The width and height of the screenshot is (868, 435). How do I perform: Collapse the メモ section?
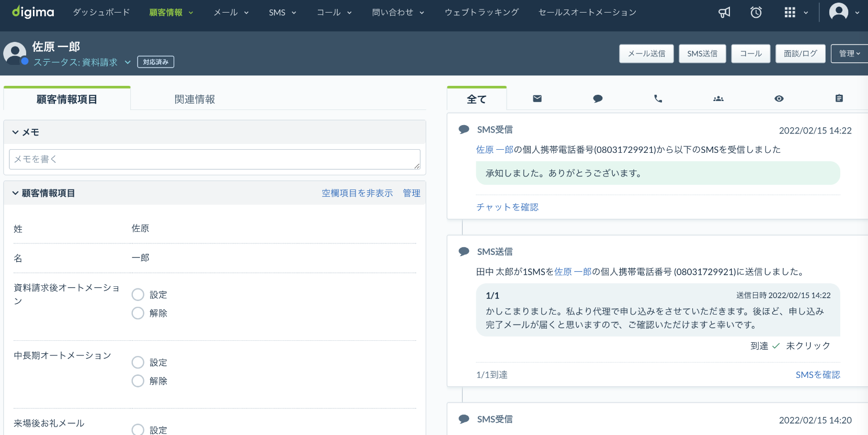pos(15,132)
